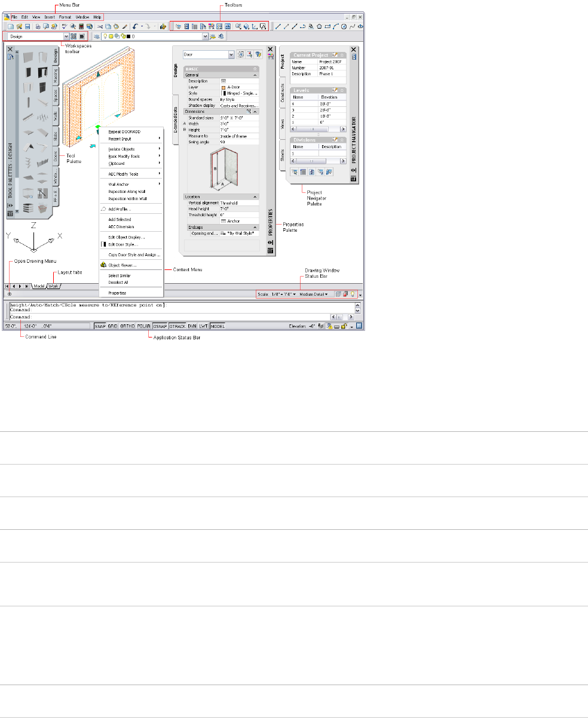588x718 pixels.
Task: Toggle POLAR tracking in status bar
Action: [143, 327]
